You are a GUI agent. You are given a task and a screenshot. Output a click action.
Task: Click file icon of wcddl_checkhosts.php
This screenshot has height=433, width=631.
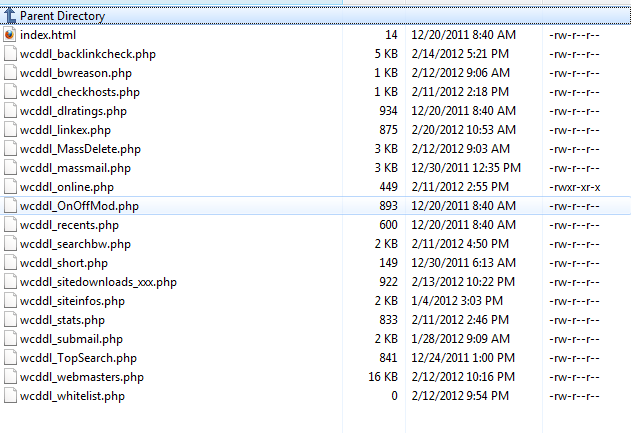pos(10,92)
